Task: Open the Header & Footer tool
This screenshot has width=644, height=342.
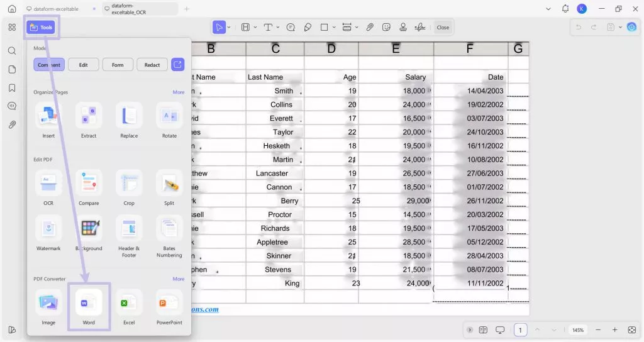Action: 129,236
